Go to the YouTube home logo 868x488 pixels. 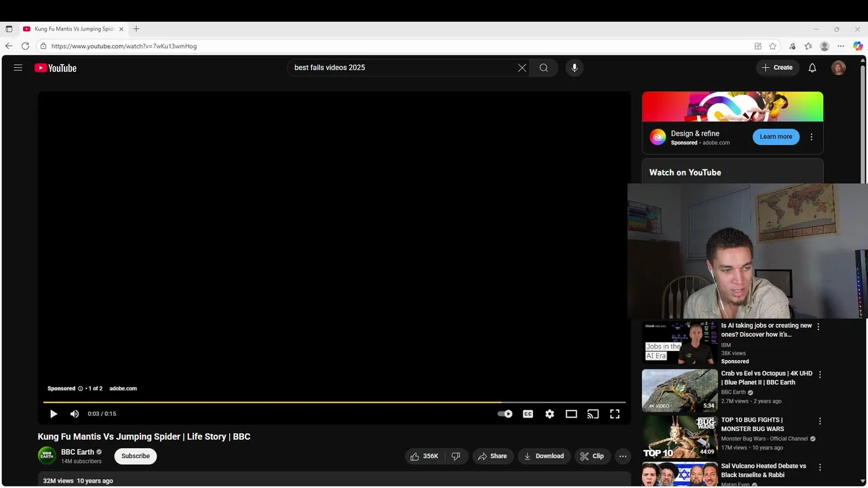56,68
